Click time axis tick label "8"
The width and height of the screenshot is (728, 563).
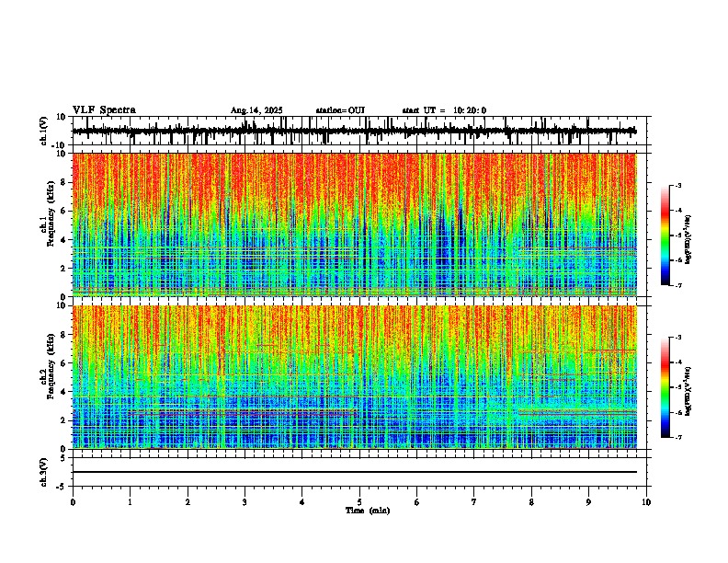click(x=531, y=502)
